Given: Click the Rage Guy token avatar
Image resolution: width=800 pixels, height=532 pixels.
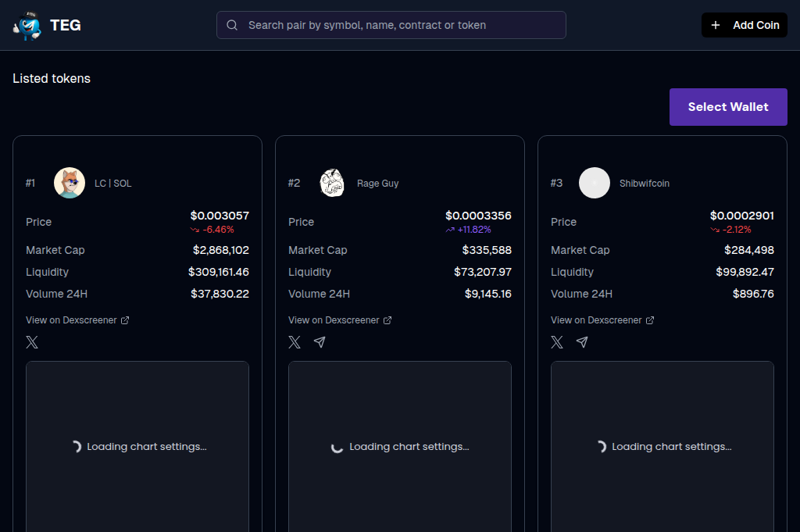Looking at the screenshot, I should point(332,183).
